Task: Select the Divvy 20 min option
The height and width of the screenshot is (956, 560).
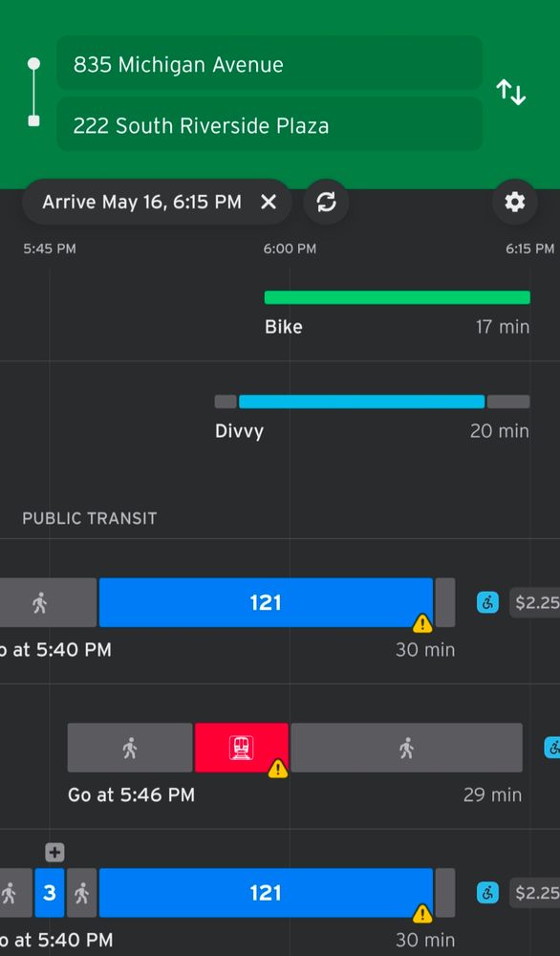Action: pos(373,418)
